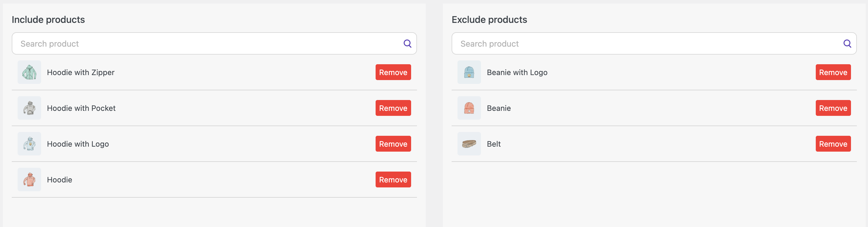Remove Hoodie with Pocket from included list
The width and height of the screenshot is (868, 227).
[393, 108]
